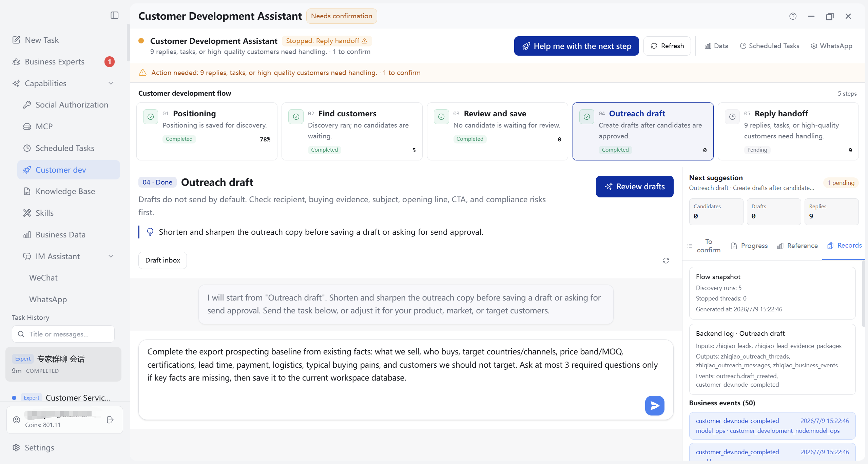Open Knowledge Base in sidebar
Viewport: 868px width, 464px height.
click(x=69, y=191)
